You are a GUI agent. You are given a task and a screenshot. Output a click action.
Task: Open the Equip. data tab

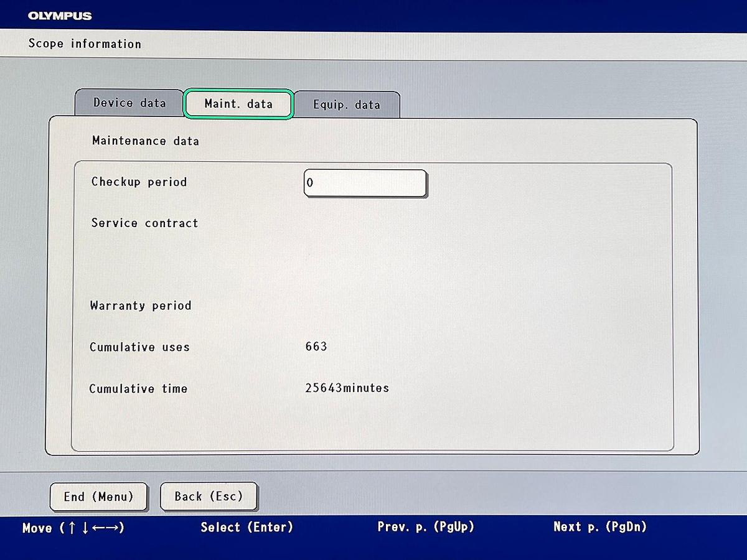pos(346,105)
